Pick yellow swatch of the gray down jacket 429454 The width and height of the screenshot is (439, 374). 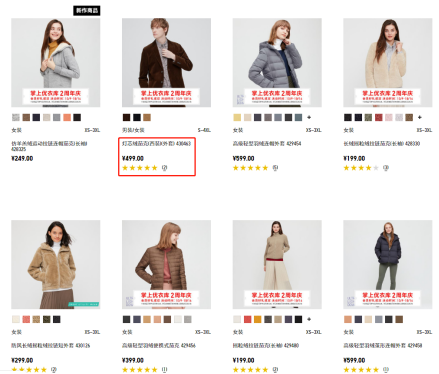[x=237, y=117]
